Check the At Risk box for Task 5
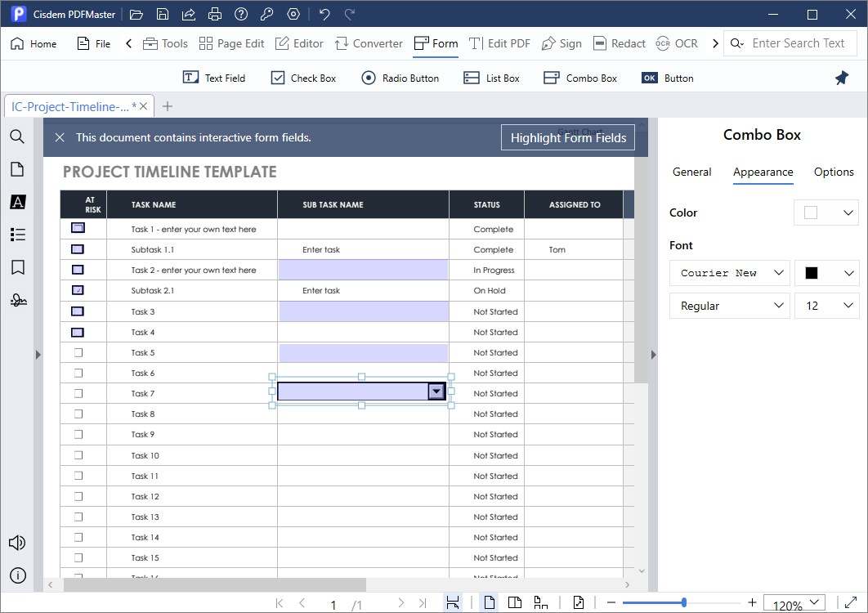 [78, 353]
